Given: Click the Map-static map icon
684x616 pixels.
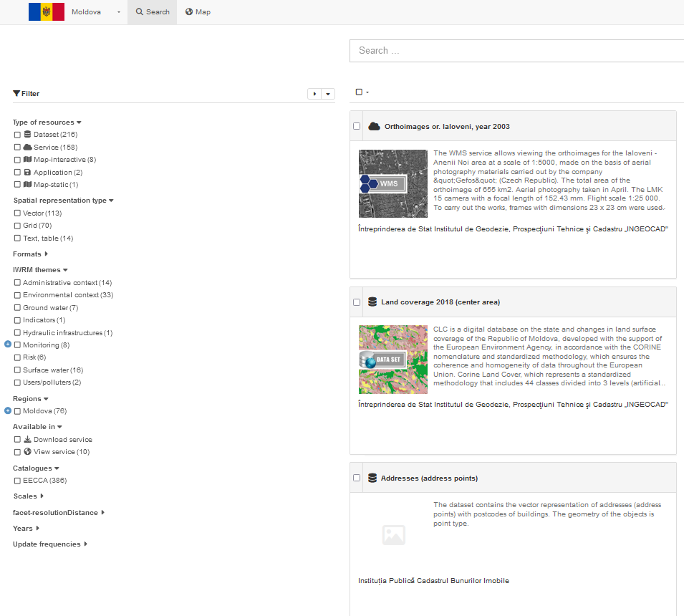Looking at the screenshot, I should click(x=27, y=184).
